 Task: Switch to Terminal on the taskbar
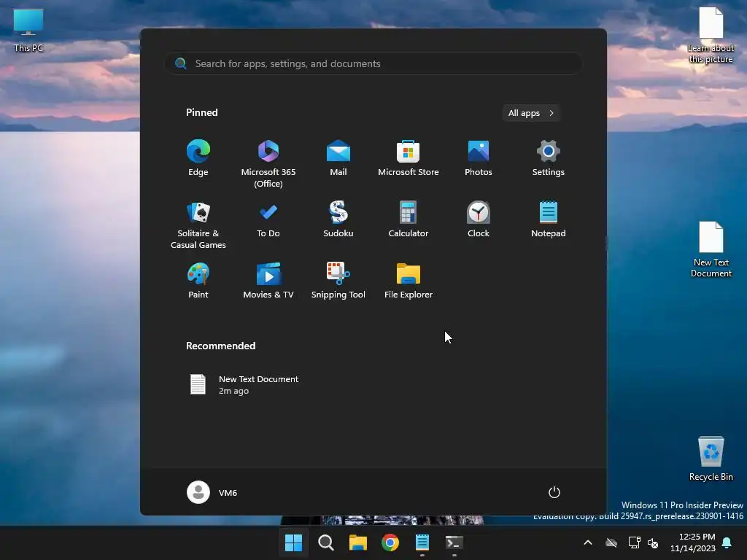tap(454, 542)
